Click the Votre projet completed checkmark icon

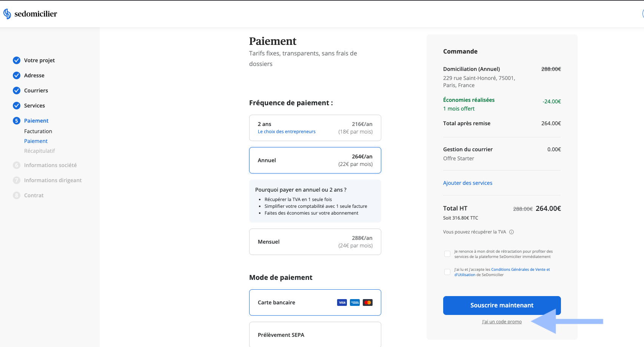[x=17, y=60]
